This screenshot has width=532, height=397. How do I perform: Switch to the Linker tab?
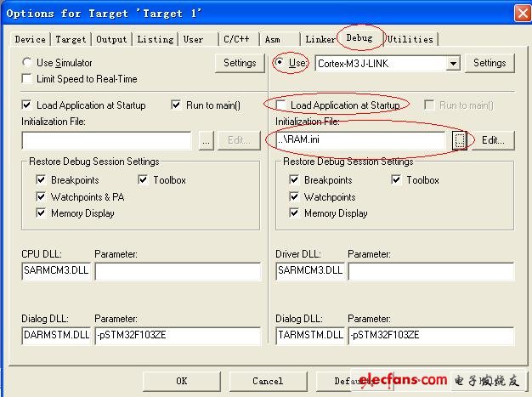[x=320, y=39]
